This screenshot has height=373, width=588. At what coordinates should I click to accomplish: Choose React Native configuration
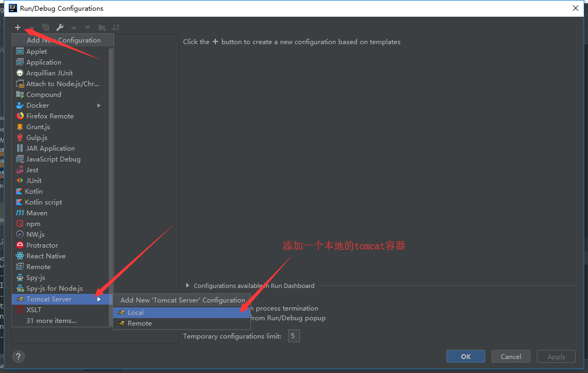point(60,256)
